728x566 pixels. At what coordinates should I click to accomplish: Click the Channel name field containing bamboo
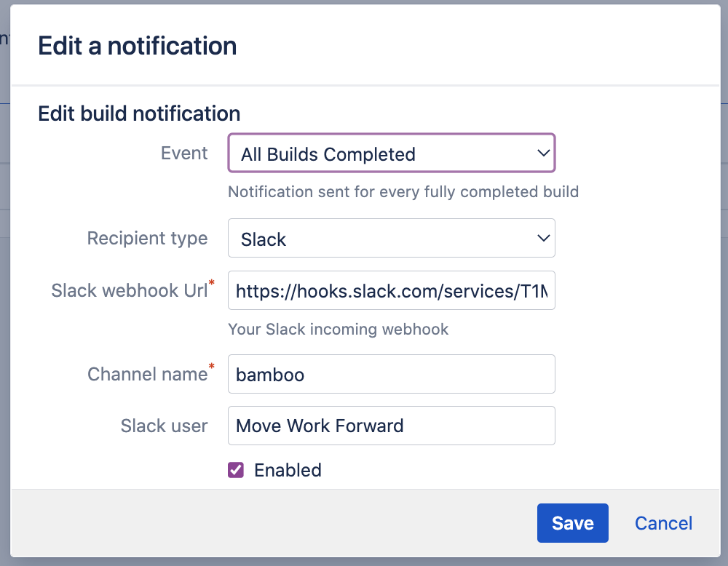[x=391, y=375]
